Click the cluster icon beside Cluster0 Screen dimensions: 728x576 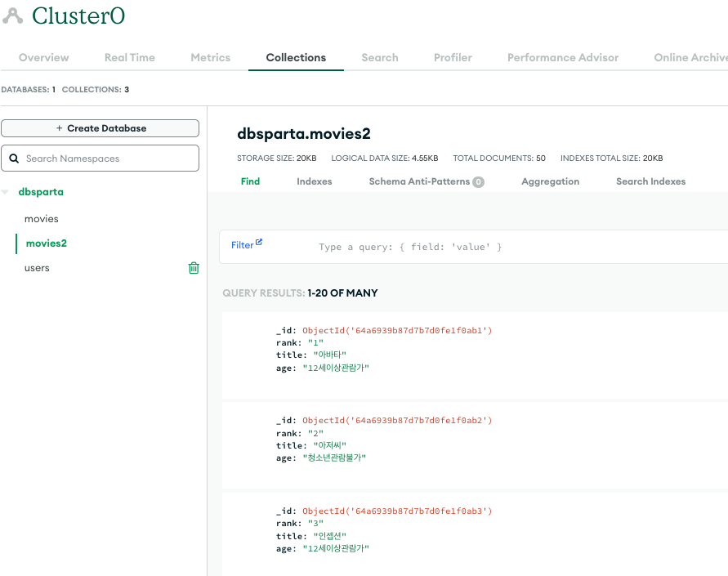pyautogui.click(x=12, y=16)
